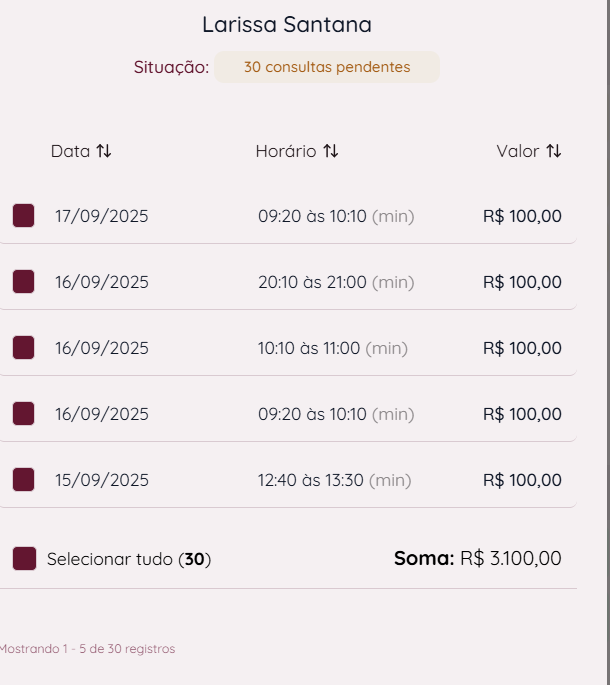Sort table by Valor column arrows

pyautogui.click(x=554, y=151)
